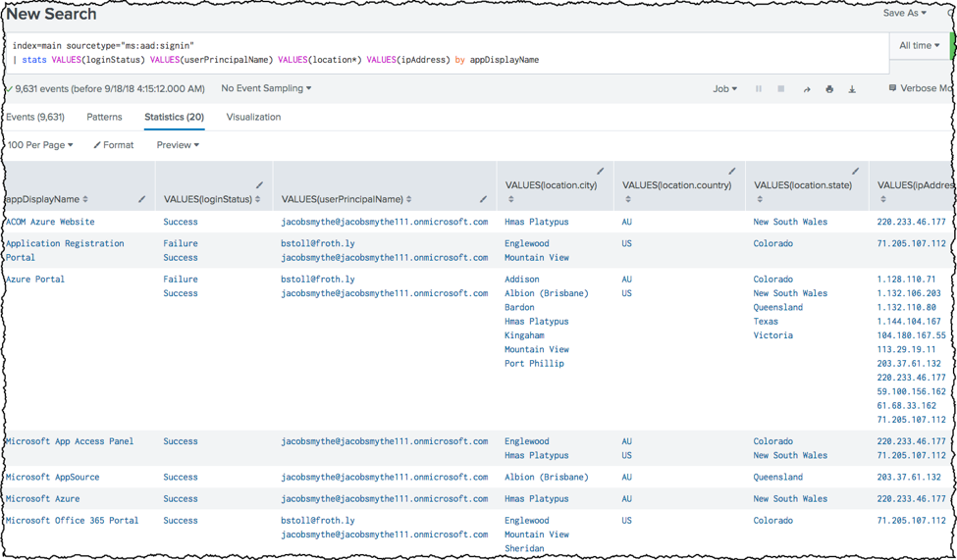Open the Visualization tab

[253, 117]
